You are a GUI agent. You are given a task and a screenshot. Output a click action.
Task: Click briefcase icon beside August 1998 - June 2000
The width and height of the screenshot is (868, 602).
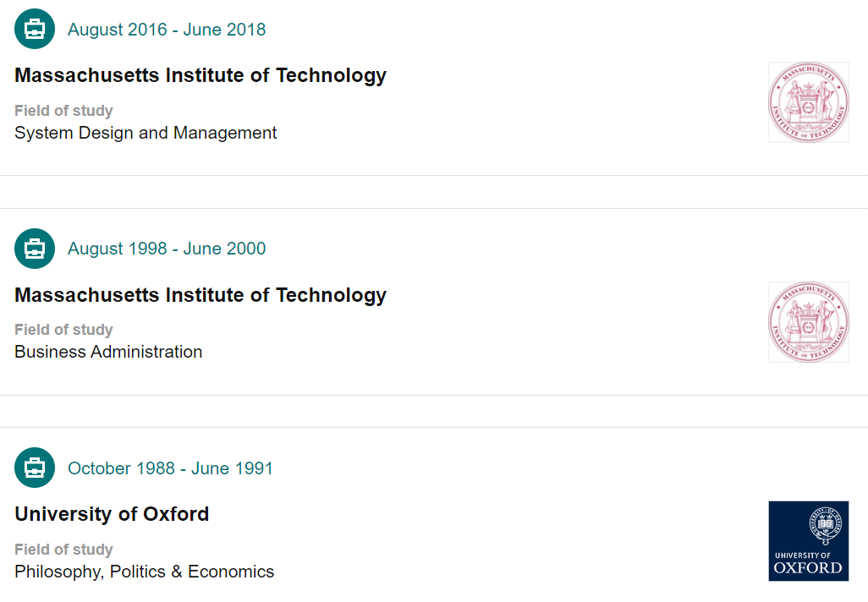tap(35, 249)
